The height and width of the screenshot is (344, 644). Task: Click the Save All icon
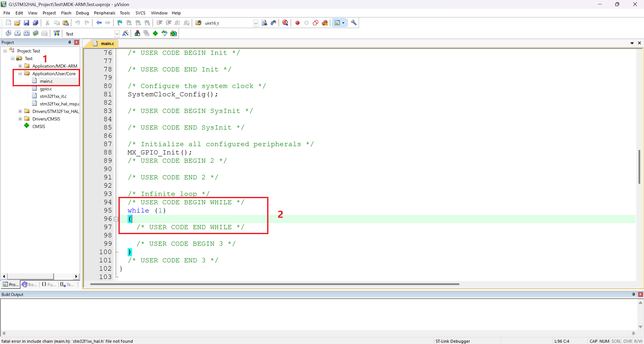tap(35, 23)
